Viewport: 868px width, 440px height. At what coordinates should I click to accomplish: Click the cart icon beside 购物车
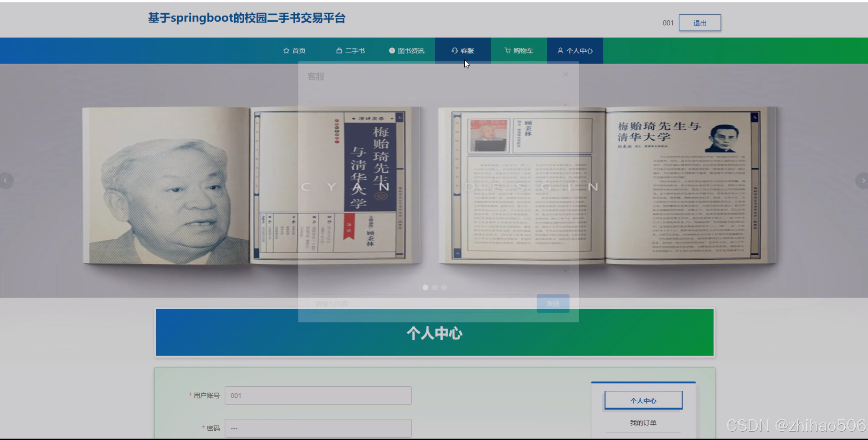coord(508,51)
